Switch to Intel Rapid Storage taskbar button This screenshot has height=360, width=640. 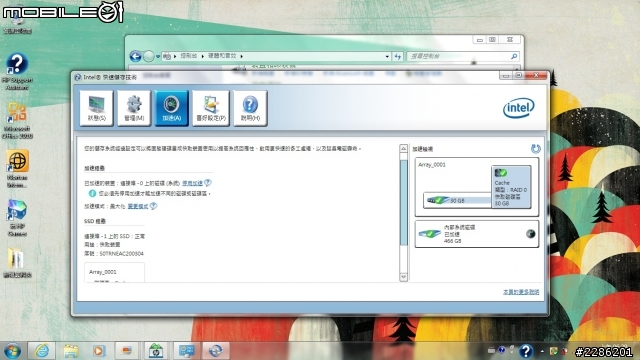(216, 351)
